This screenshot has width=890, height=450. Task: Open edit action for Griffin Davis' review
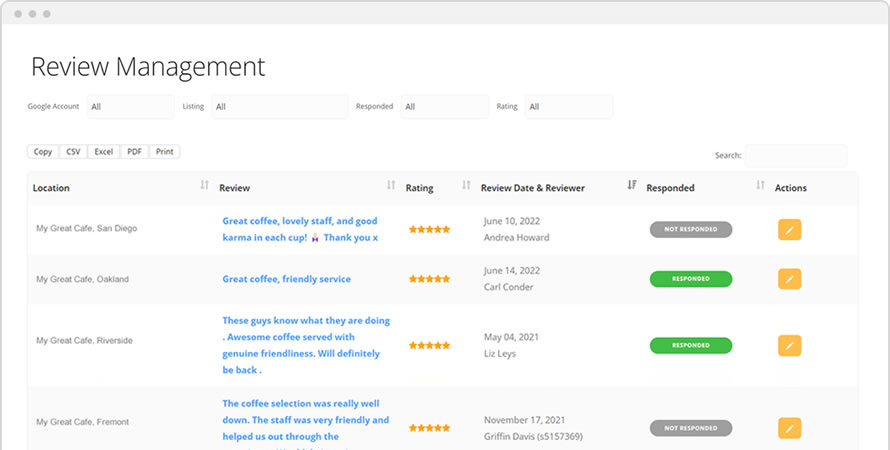(x=789, y=428)
